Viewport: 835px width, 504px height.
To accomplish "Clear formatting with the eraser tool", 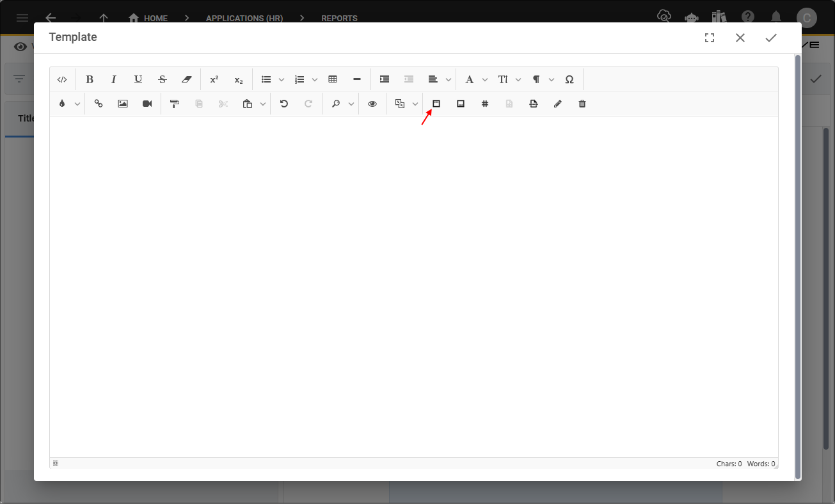I will (x=186, y=79).
